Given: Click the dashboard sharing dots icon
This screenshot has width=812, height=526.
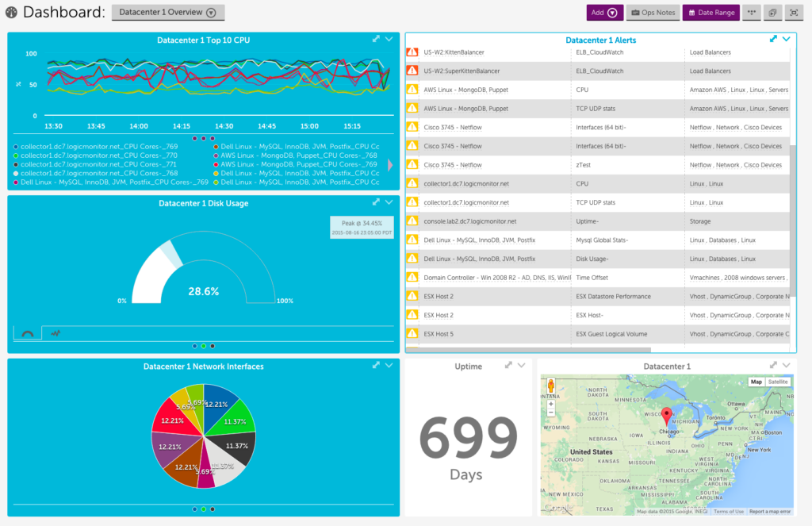Looking at the screenshot, I should click(751, 13).
